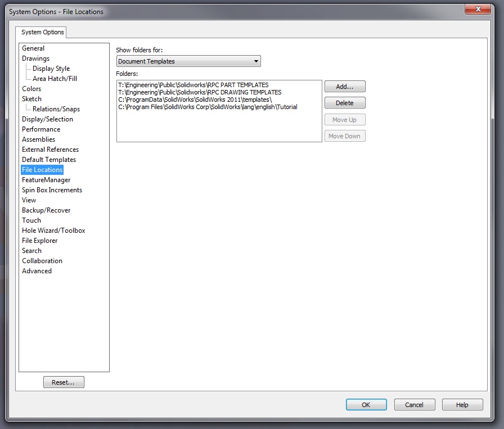Click the Add... button
Viewport: 504px width, 429px height.
(x=345, y=87)
